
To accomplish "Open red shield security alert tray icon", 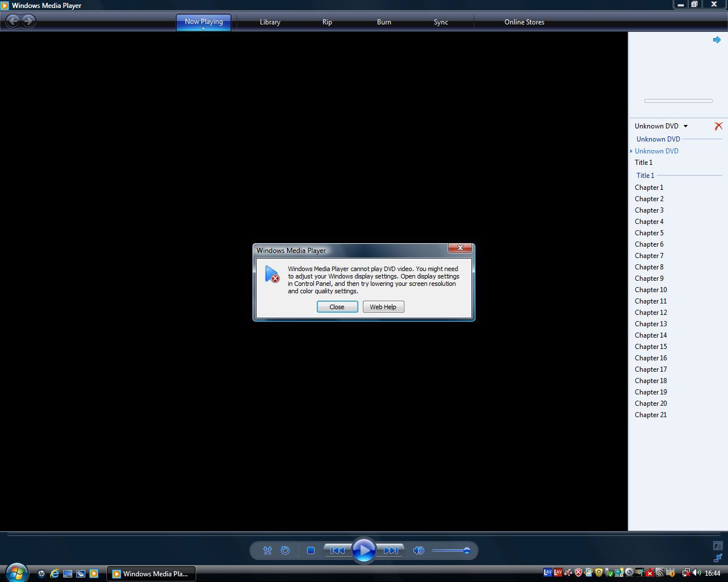I will [x=578, y=572].
